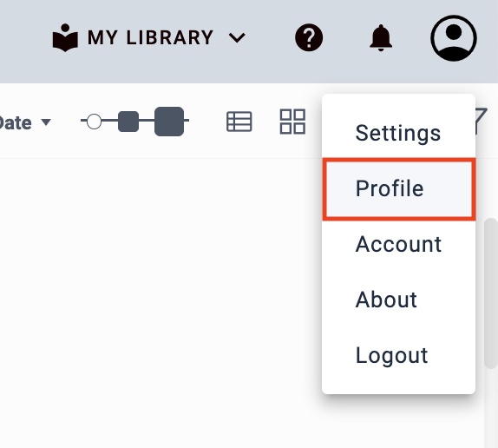Switch to list view layout icon
498x448 pixels.
pos(239,122)
